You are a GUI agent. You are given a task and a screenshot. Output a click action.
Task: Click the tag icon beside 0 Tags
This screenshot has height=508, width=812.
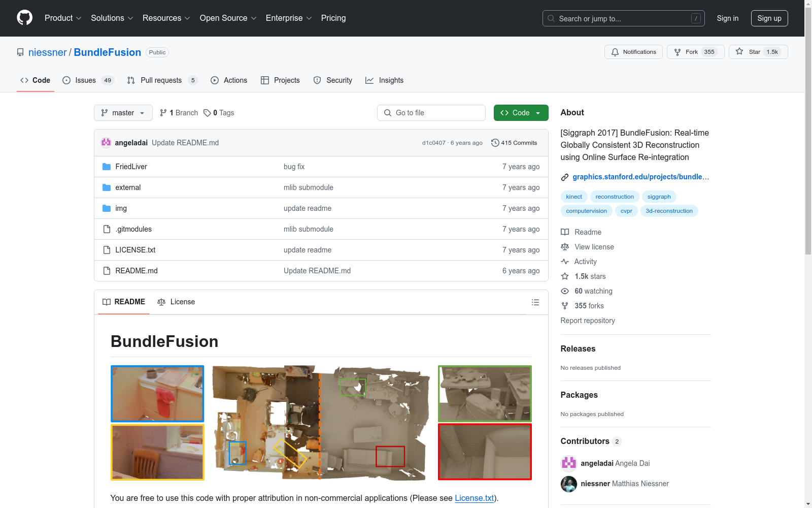tap(207, 113)
